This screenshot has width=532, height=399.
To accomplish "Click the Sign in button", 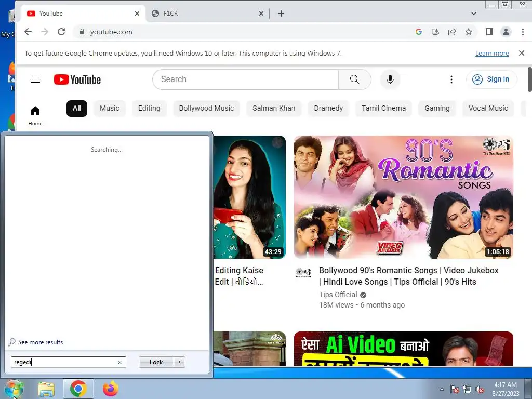I will tap(491, 79).
